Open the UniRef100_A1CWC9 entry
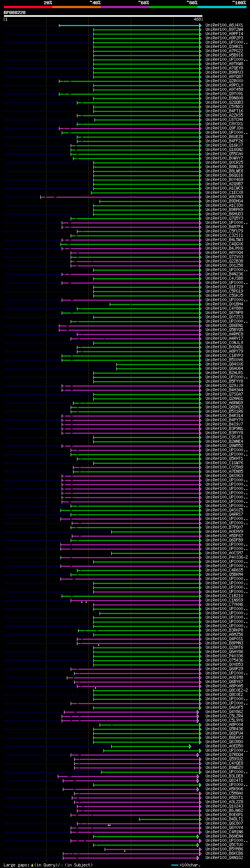Viewport: 250px width, 868px height. pos(224,188)
